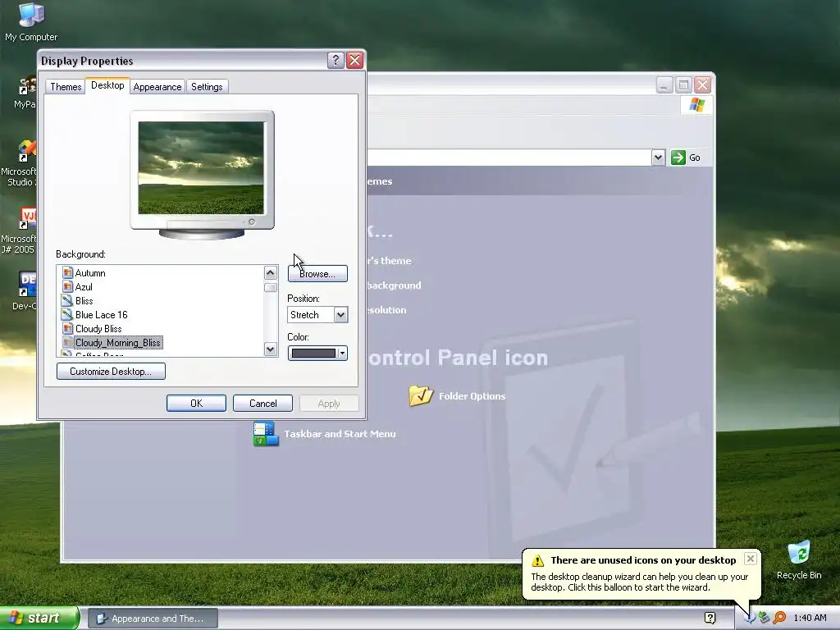Click the Control Panel address bar field
The height and width of the screenshot is (630, 840).
509,157
